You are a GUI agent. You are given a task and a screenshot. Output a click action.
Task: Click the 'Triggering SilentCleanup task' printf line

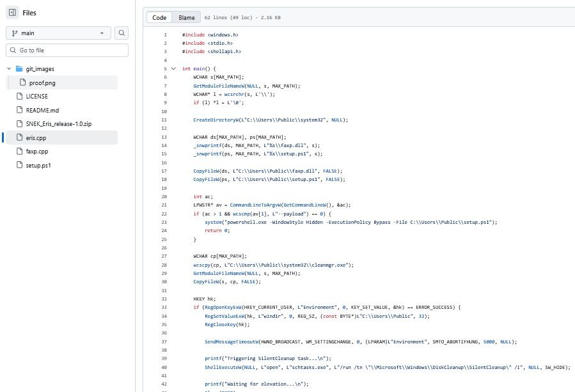coord(268,359)
